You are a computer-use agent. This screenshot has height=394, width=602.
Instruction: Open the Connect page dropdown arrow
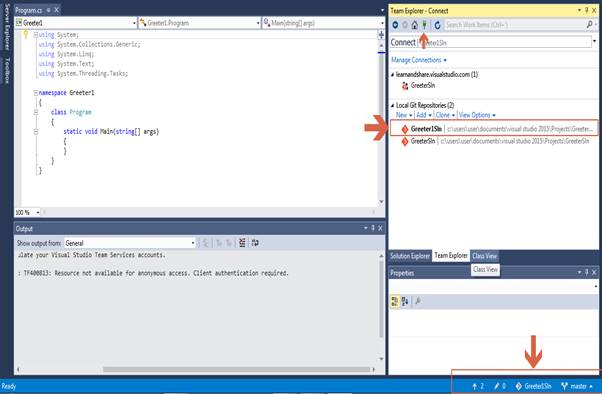tap(594, 41)
